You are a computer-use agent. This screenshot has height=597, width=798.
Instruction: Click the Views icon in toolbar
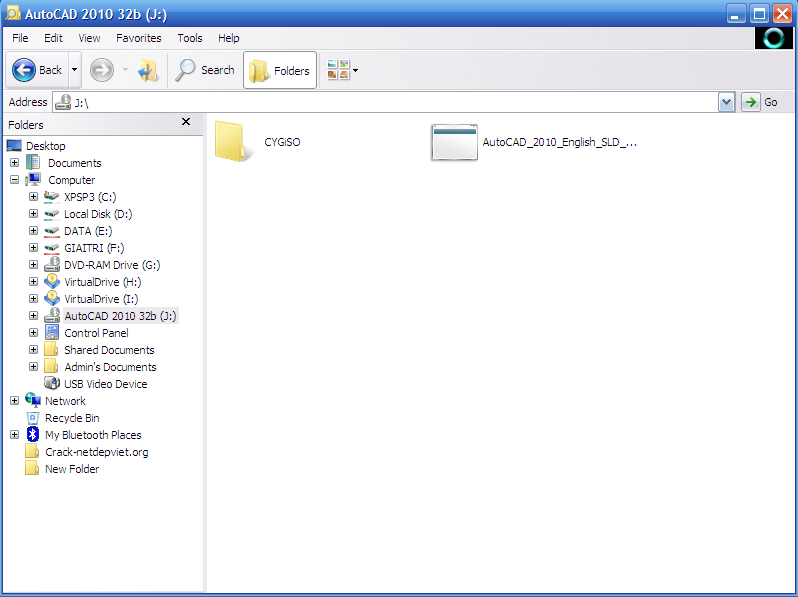click(x=338, y=70)
